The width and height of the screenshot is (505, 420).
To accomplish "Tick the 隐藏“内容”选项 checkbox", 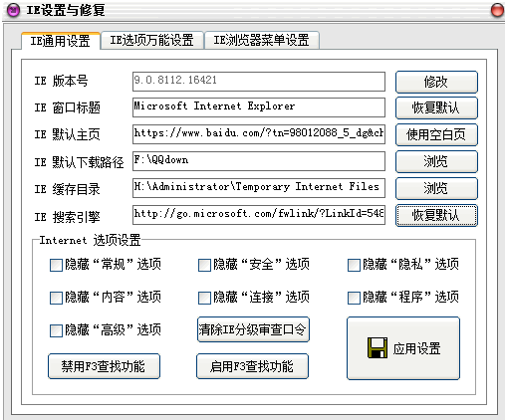I will (x=56, y=298).
